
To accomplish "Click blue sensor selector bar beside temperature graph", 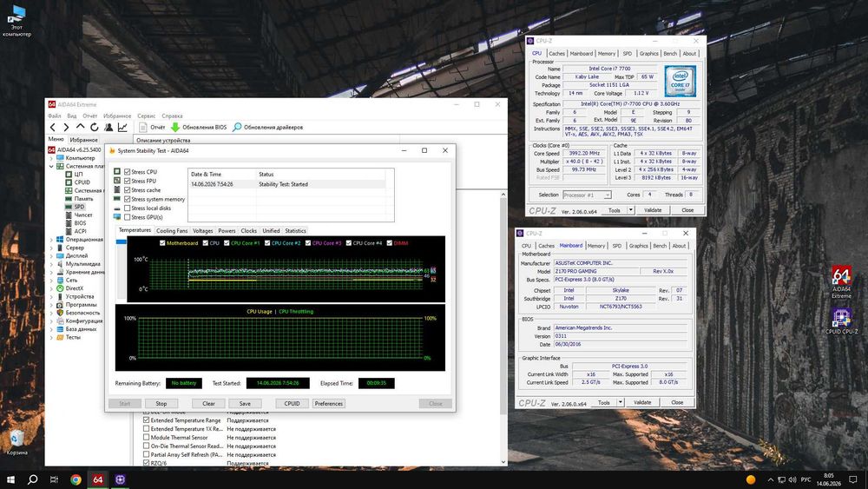I will tap(122, 242).
